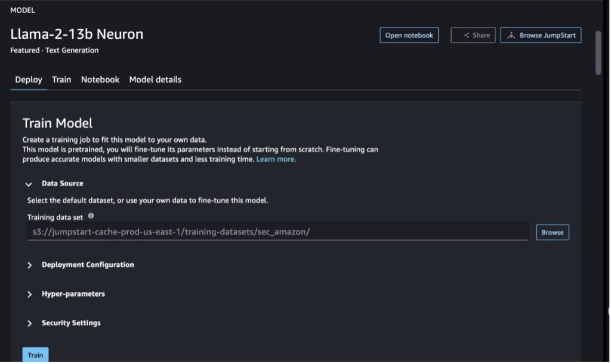Viewport: 611px width, 364px height.
Task: Click the training data set S3 path field
Action: point(278,232)
